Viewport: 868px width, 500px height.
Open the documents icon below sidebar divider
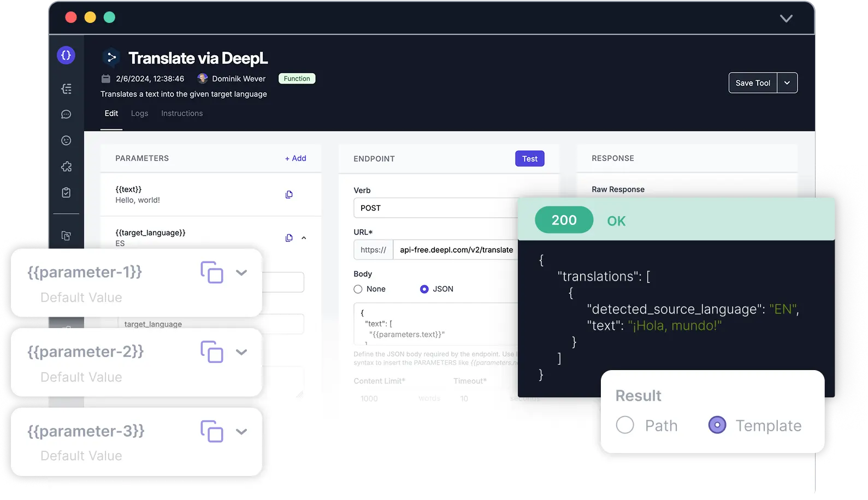pos(66,236)
